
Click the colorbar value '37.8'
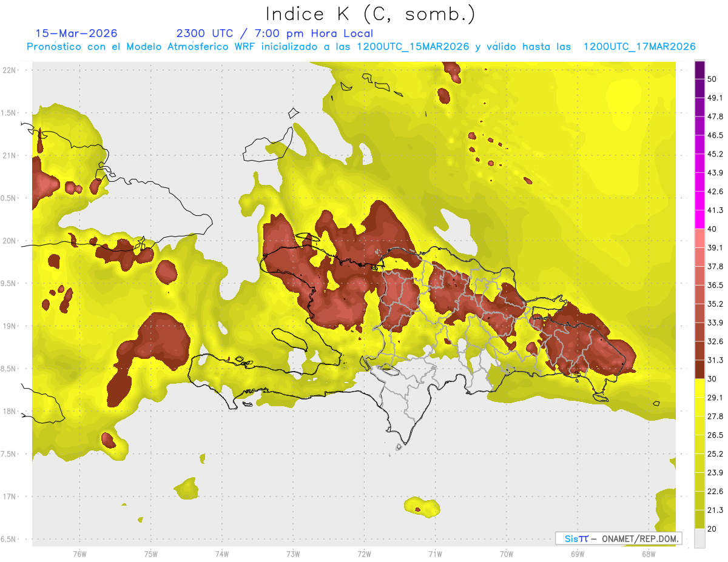pos(715,266)
